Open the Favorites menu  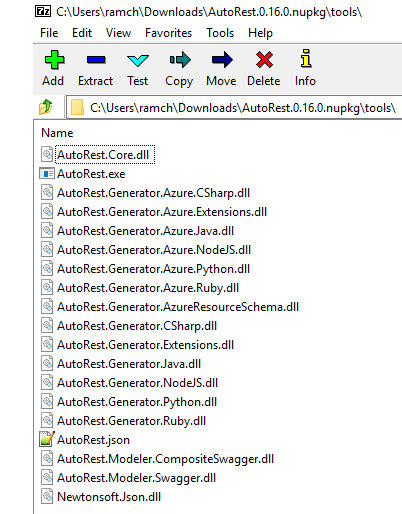coord(168,33)
